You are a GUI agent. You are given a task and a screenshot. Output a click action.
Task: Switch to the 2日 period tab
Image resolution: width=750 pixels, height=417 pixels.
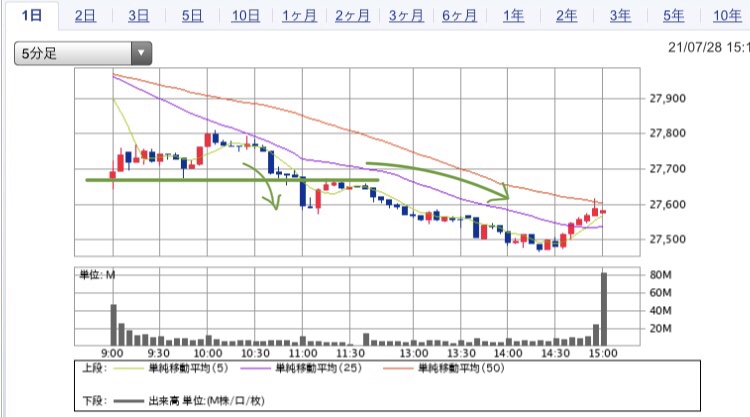85,16
